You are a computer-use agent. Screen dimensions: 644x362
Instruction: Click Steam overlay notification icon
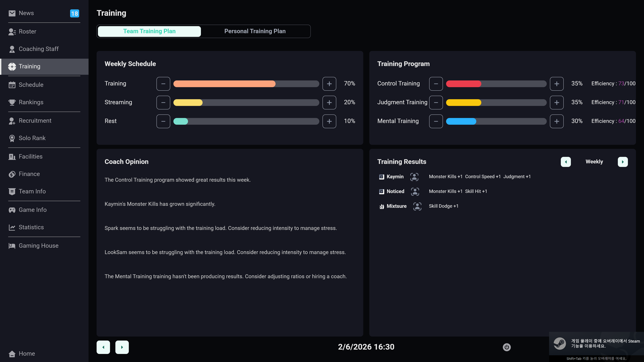pos(559,344)
